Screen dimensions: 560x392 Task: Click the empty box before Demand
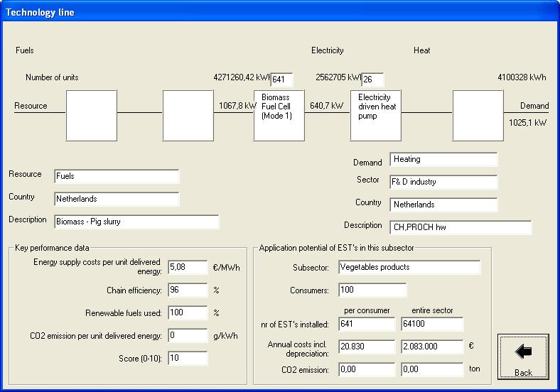[x=478, y=115]
